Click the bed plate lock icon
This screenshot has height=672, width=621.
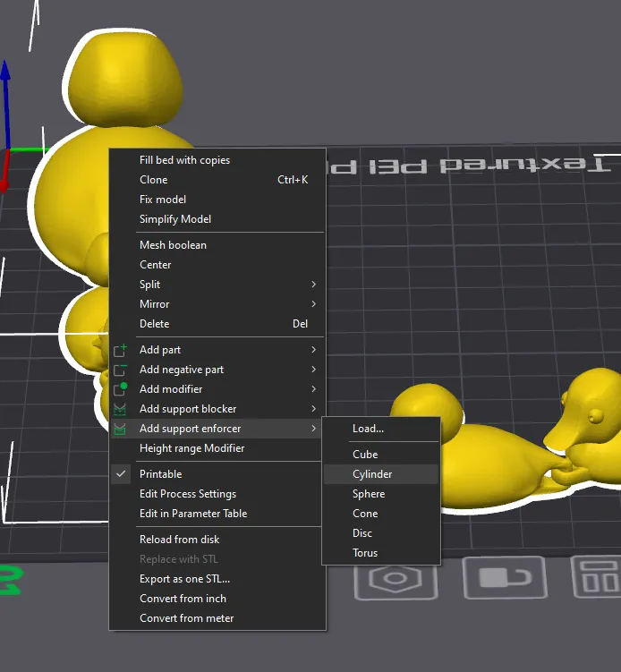click(x=505, y=577)
